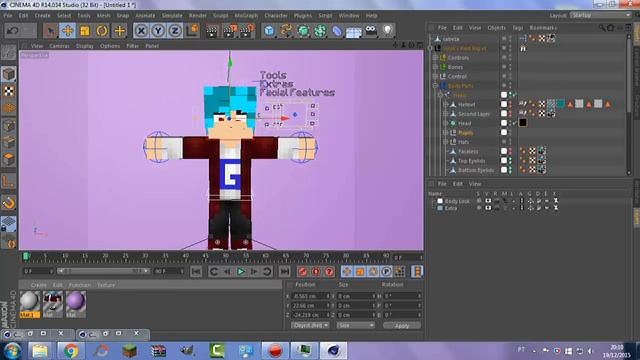Expand the Bones object
640x360 pixels.
click(435, 67)
